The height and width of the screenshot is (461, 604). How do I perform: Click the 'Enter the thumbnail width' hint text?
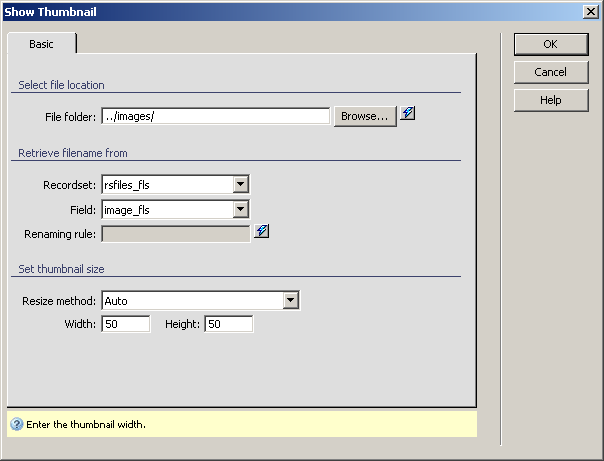click(86, 424)
